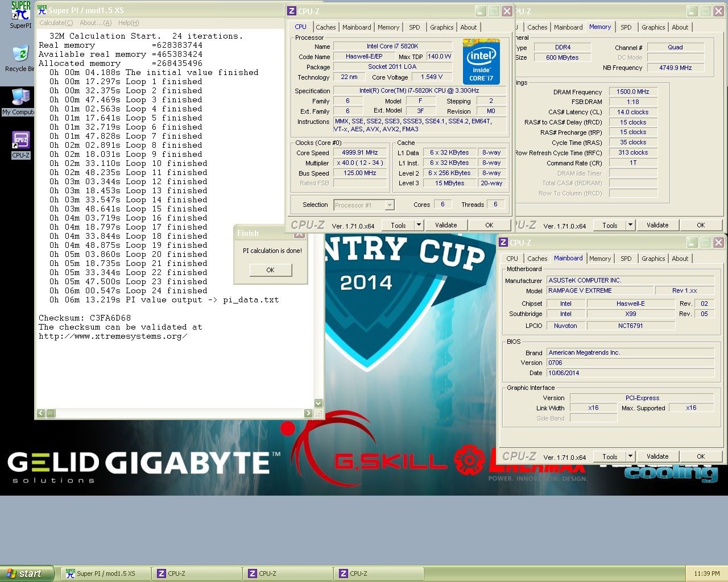The image size is (728, 582).
Task: Open Tools dropdown arrow in Mainboard window
Action: pyautogui.click(x=630, y=456)
